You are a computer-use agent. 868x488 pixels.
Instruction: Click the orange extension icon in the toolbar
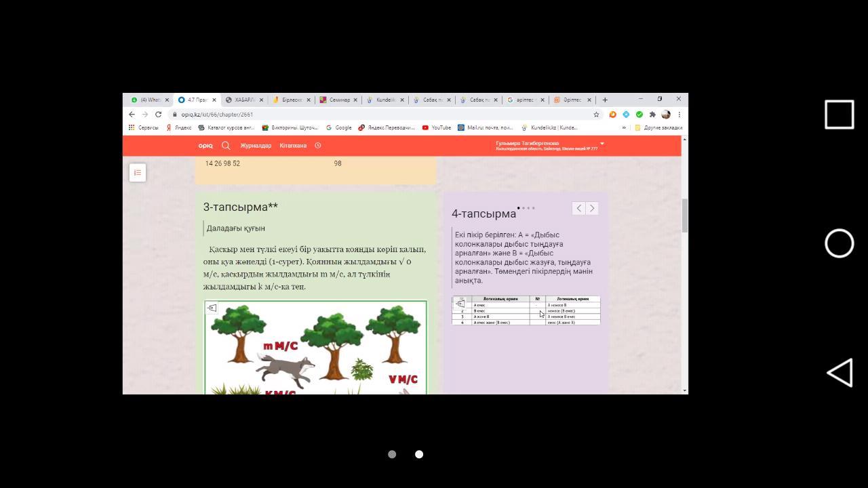[x=612, y=115]
